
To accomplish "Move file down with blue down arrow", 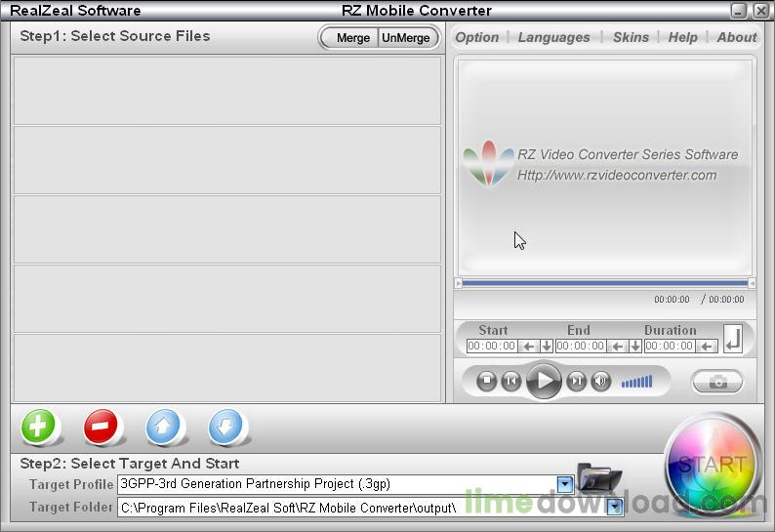I will [225, 426].
